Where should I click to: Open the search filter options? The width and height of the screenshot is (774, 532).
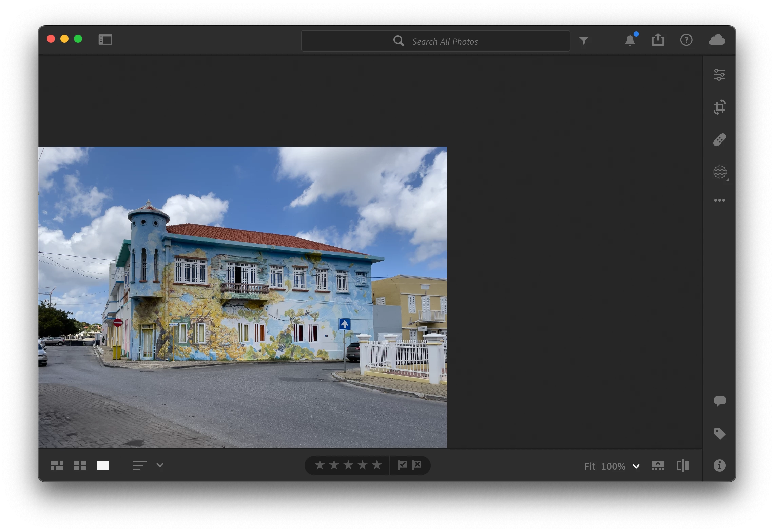click(x=583, y=41)
